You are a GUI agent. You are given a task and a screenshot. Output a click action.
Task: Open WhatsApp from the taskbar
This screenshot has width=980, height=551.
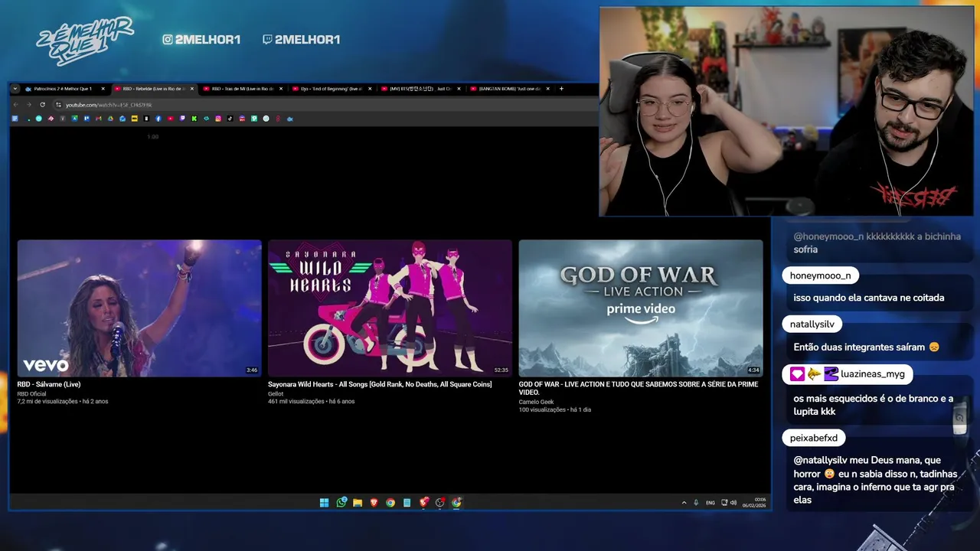point(341,503)
